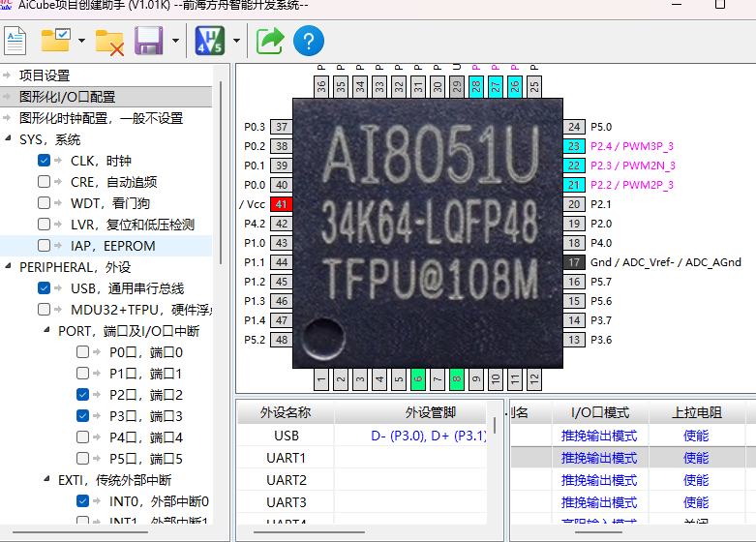Screen dimensions: 756x542
Task: Click the I/O口模式 column header
Action: pyautogui.click(x=600, y=412)
